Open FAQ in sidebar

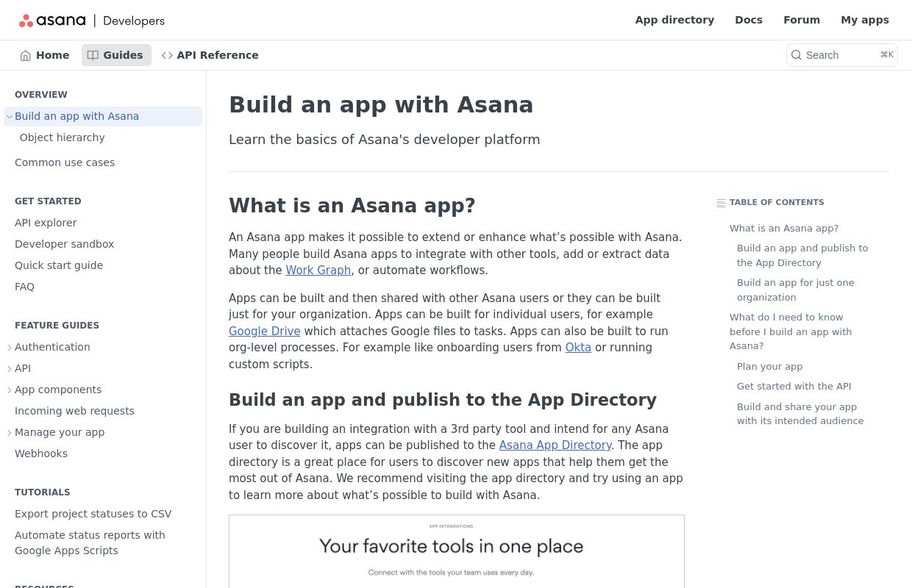click(x=24, y=287)
